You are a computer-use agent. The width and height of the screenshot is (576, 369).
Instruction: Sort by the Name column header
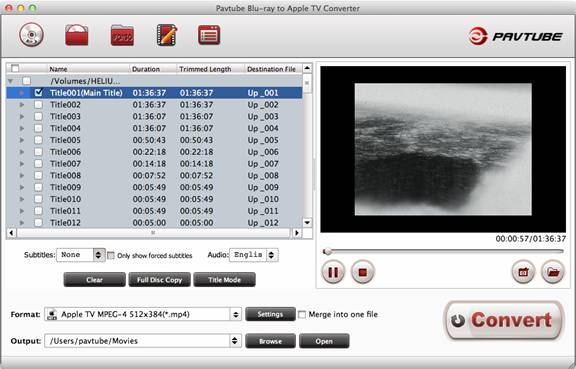pos(89,69)
